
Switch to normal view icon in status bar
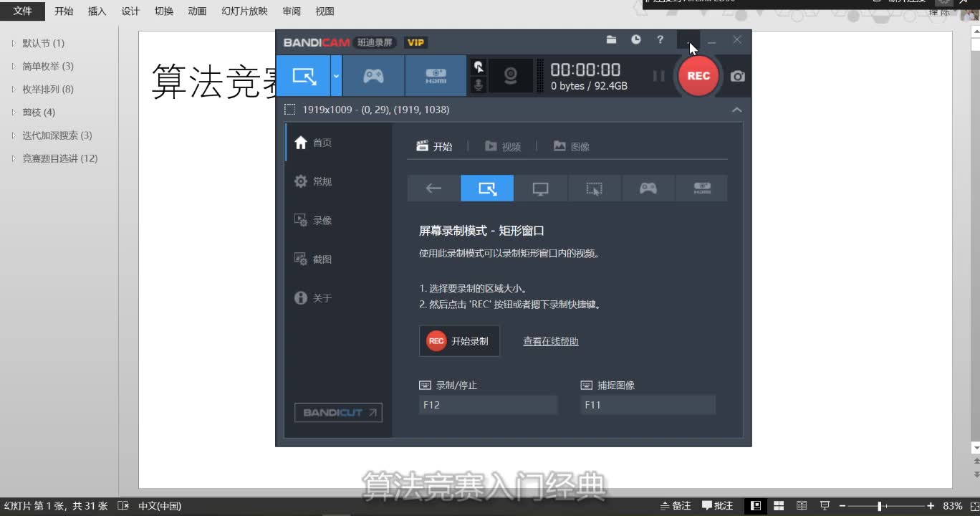755,506
